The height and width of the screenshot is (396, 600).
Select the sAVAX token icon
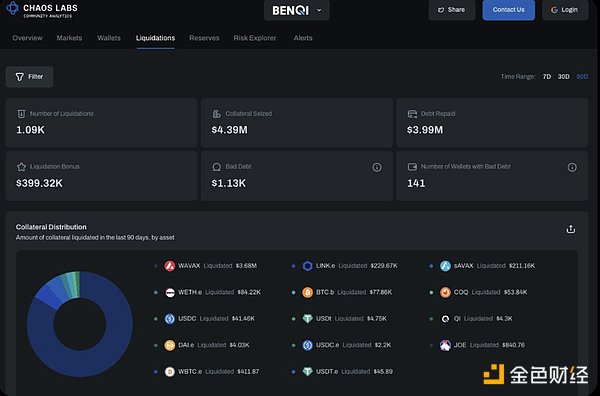pyautogui.click(x=445, y=266)
